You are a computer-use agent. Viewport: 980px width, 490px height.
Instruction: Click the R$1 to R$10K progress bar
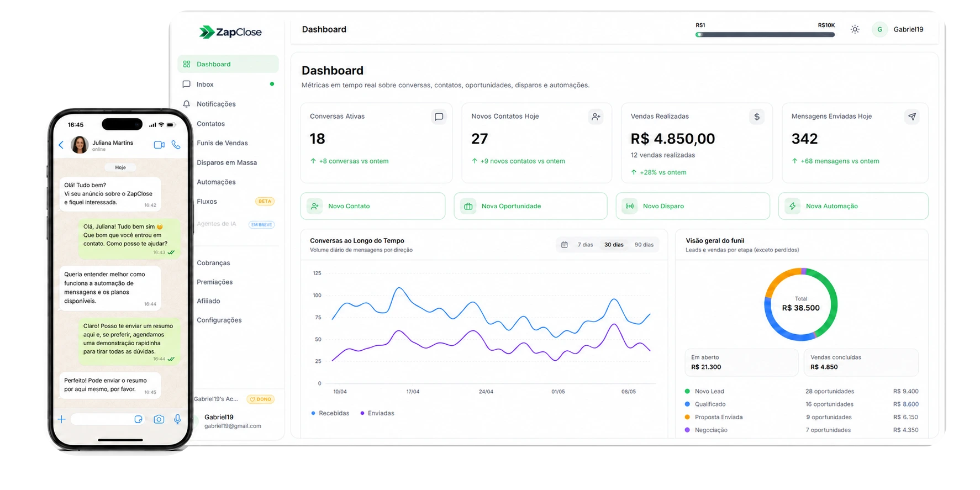(765, 35)
